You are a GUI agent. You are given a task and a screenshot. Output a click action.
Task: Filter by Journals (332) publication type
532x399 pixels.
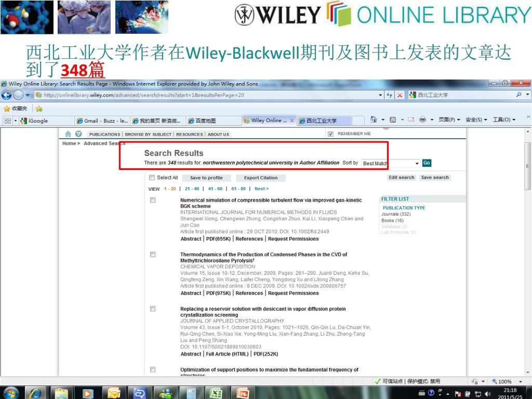(396, 214)
